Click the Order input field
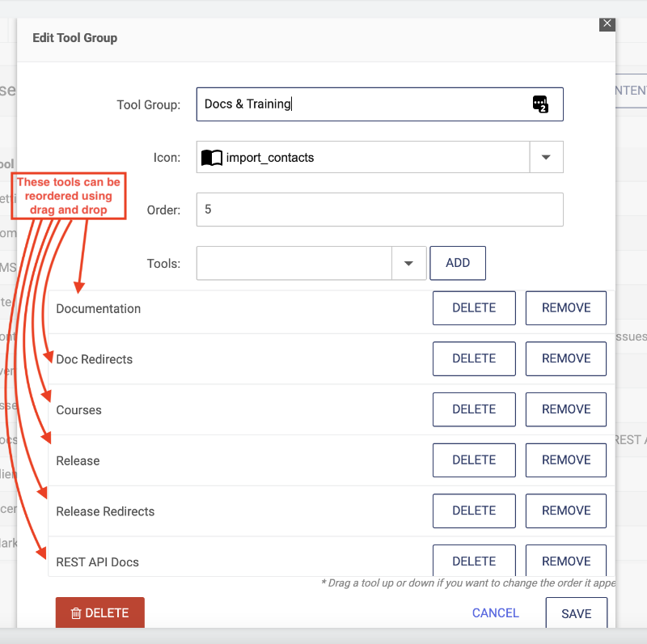 click(x=379, y=210)
